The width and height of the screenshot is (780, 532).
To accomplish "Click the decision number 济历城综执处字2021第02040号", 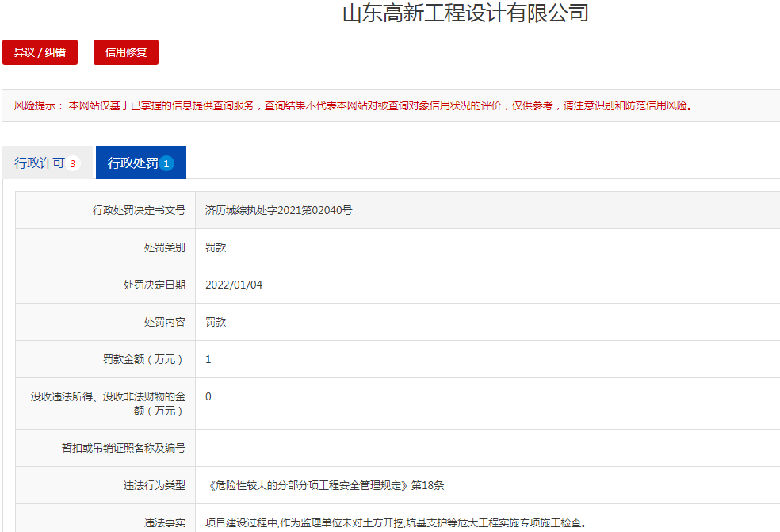I will [x=278, y=210].
